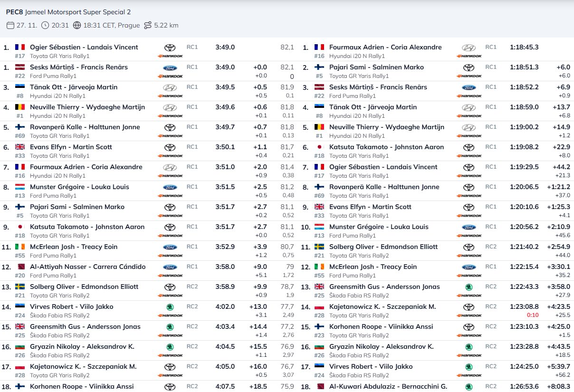
Task: Open the Al-Kuwari Abdulaziz - Bernacchini G. entry
Action: (388, 387)
